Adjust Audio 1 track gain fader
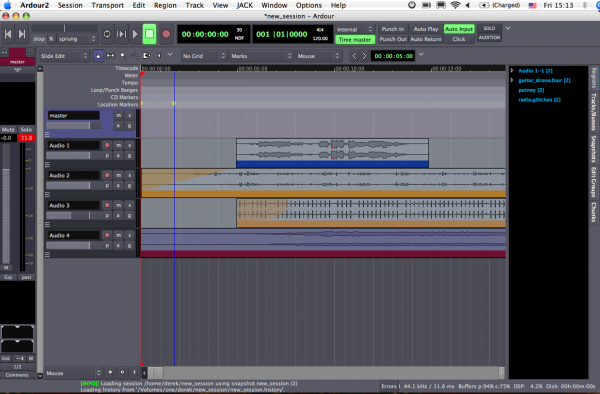 tap(73, 155)
